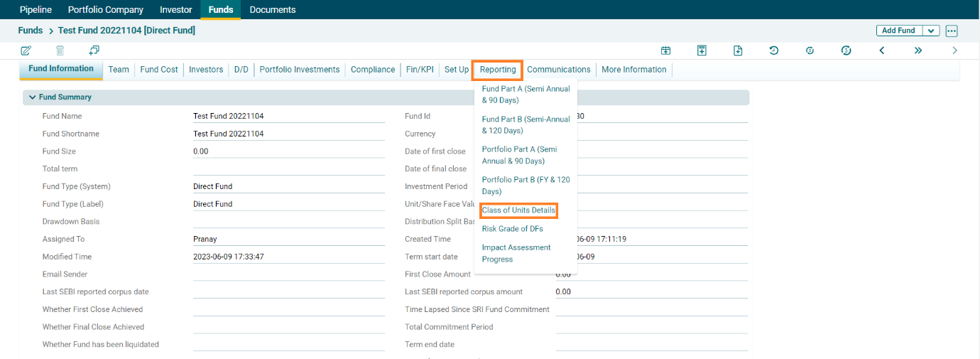The height and width of the screenshot is (359, 980).
Task: Open the Reporting dropdown tab
Action: click(x=498, y=70)
